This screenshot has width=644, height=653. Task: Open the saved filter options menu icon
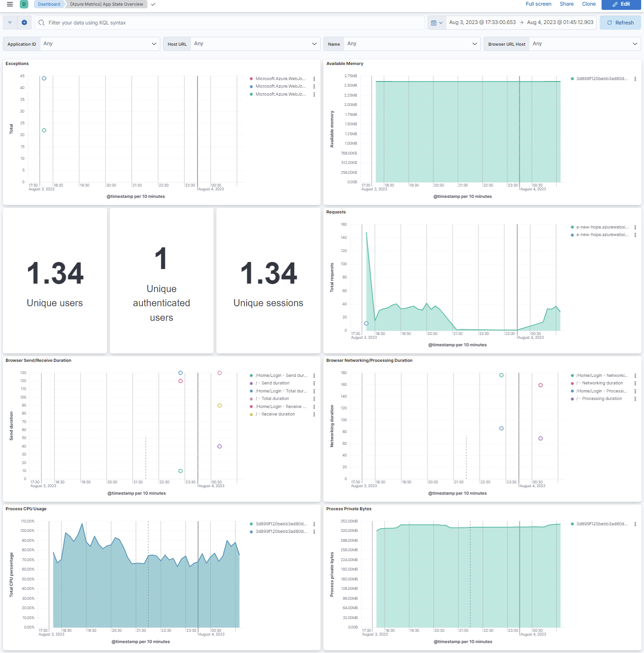point(10,23)
